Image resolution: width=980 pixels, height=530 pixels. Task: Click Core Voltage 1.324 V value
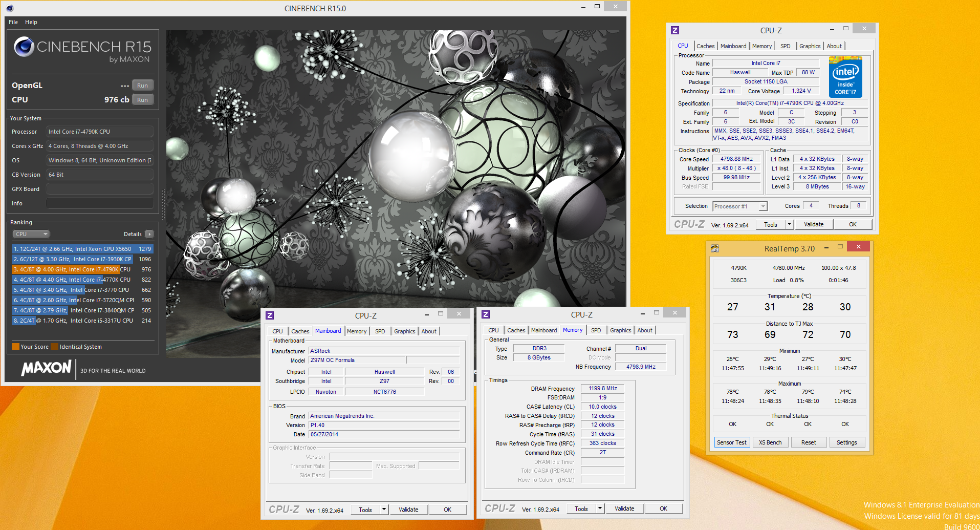[801, 91]
